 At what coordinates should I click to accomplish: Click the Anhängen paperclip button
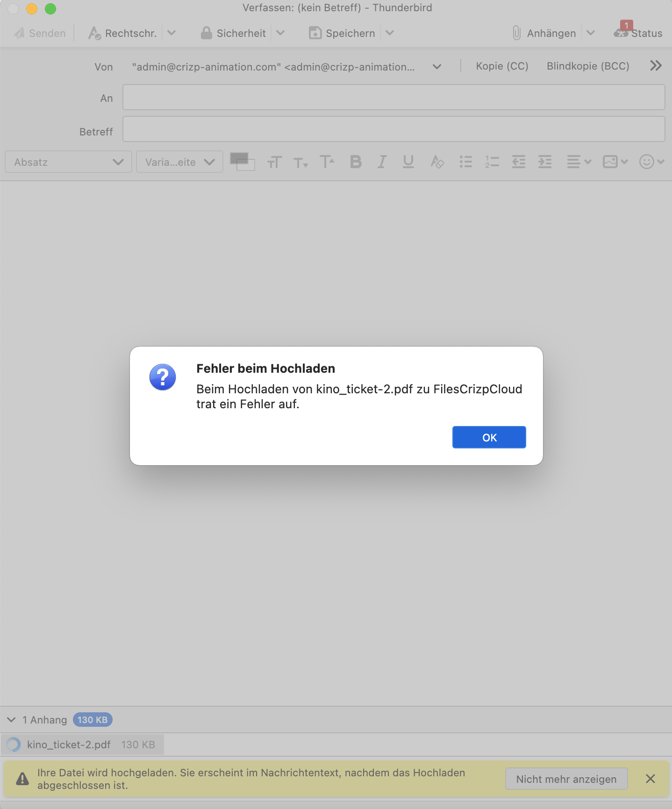point(544,33)
